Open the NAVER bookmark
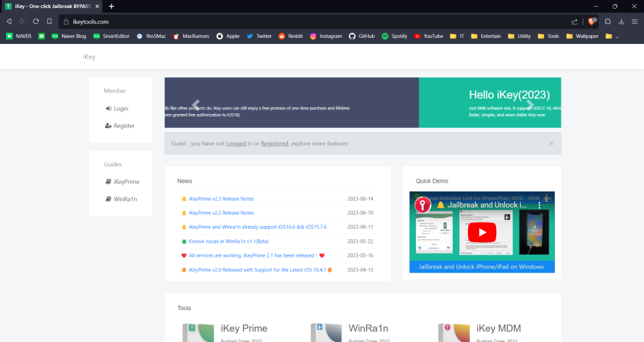 point(19,36)
